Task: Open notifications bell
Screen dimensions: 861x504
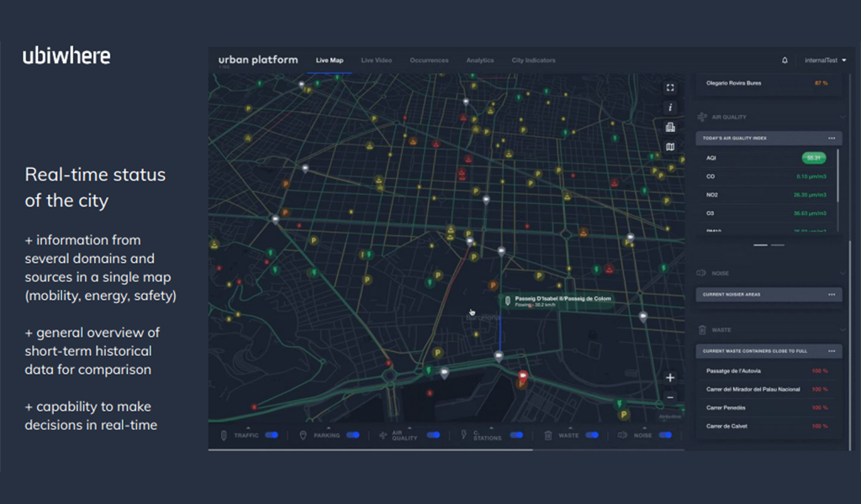Action: click(x=784, y=60)
